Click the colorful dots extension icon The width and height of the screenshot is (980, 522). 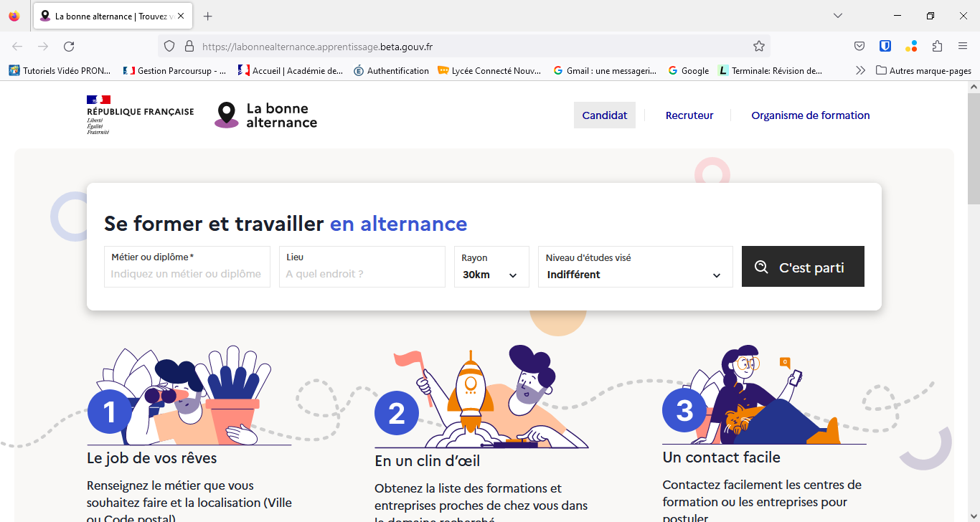911,47
